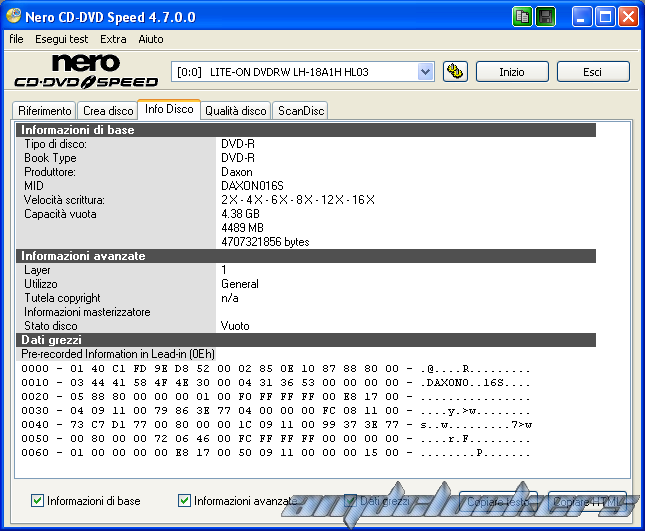645x531 pixels.
Task: Maximize the Nero CD-DVD Speed window
Action: click(x=605, y=16)
